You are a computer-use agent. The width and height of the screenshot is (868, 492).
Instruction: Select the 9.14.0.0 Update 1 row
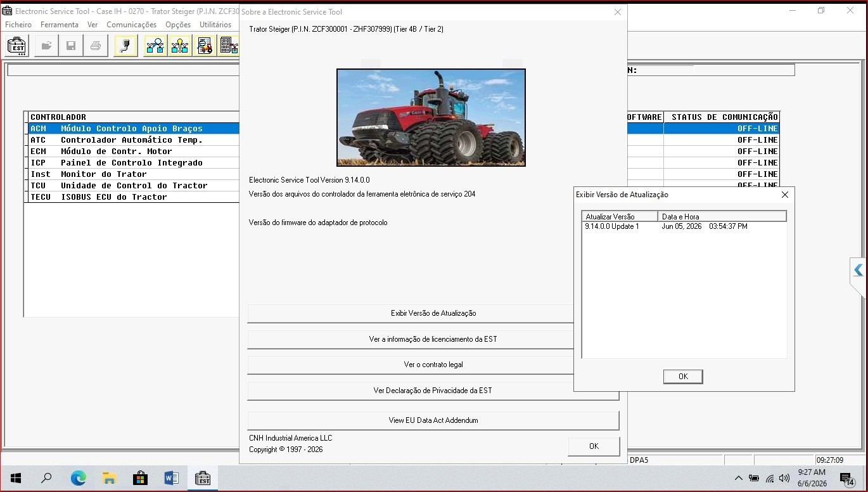684,226
